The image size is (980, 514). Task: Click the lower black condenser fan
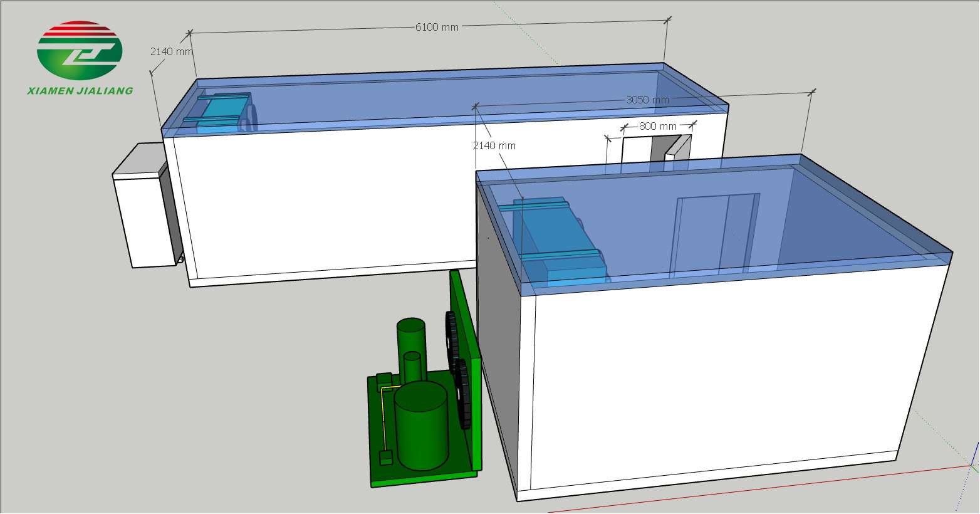pos(464,394)
